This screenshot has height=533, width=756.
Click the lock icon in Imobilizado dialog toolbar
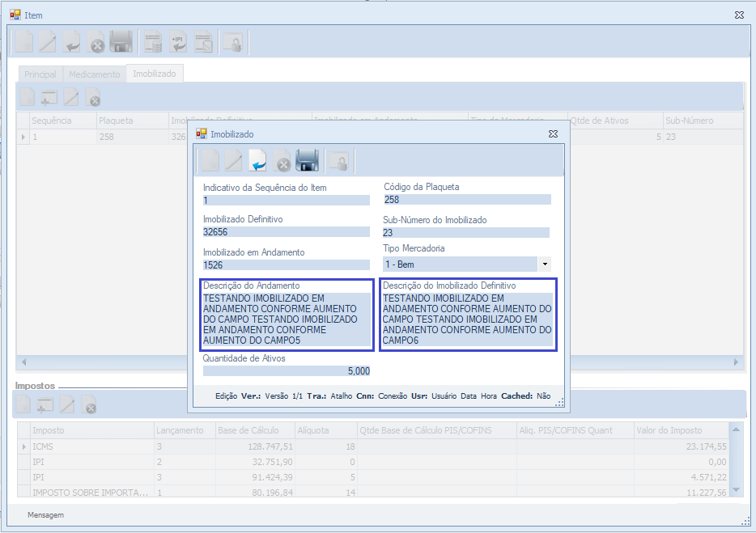(x=338, y=162)
